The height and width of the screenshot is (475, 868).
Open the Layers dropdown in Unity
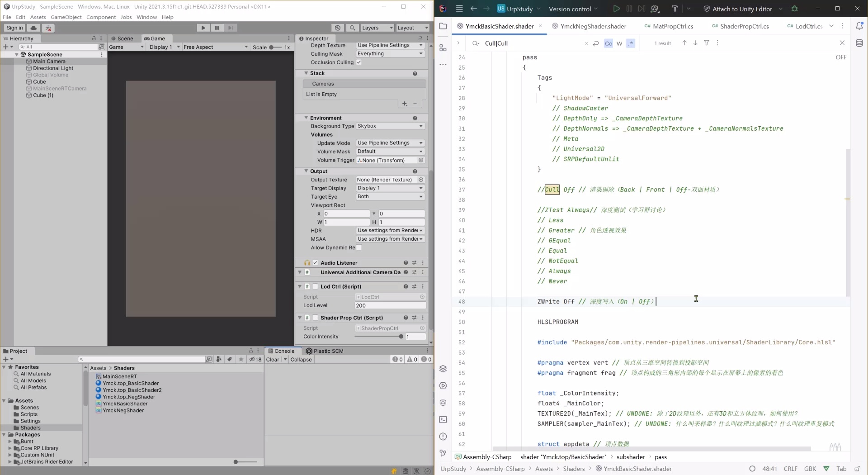377,28
